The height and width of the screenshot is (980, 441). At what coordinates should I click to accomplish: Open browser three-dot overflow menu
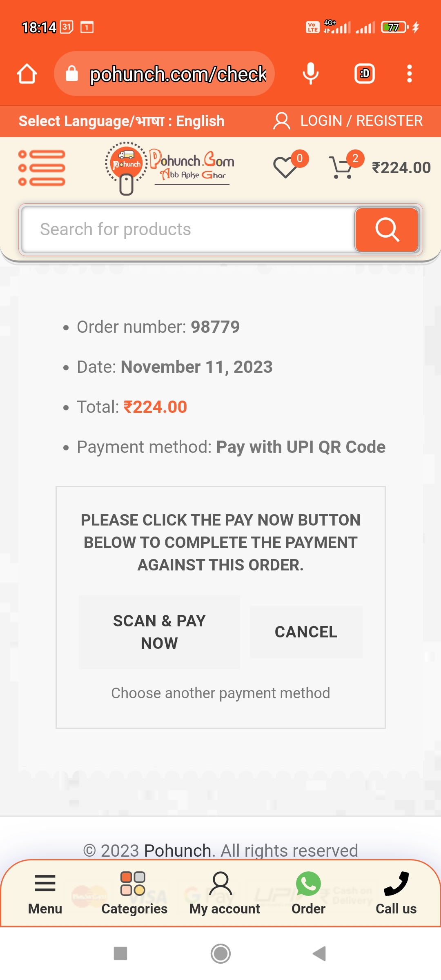409,74
